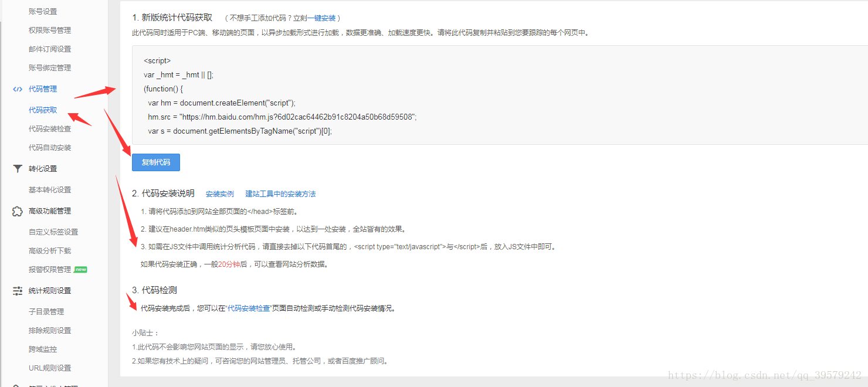This screenshot has height=387, width=868.
Task: Click the getElementsByTagName code line
Action: [240, 131]
